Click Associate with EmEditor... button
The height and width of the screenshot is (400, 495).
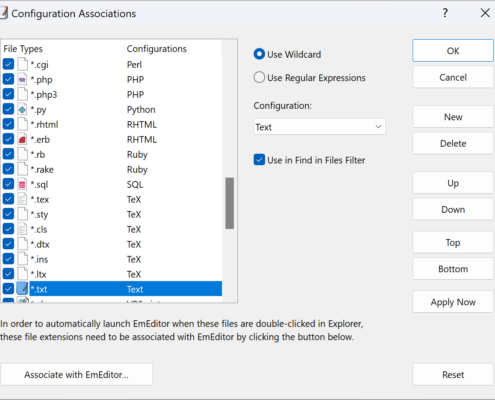[x=76, y=375]
